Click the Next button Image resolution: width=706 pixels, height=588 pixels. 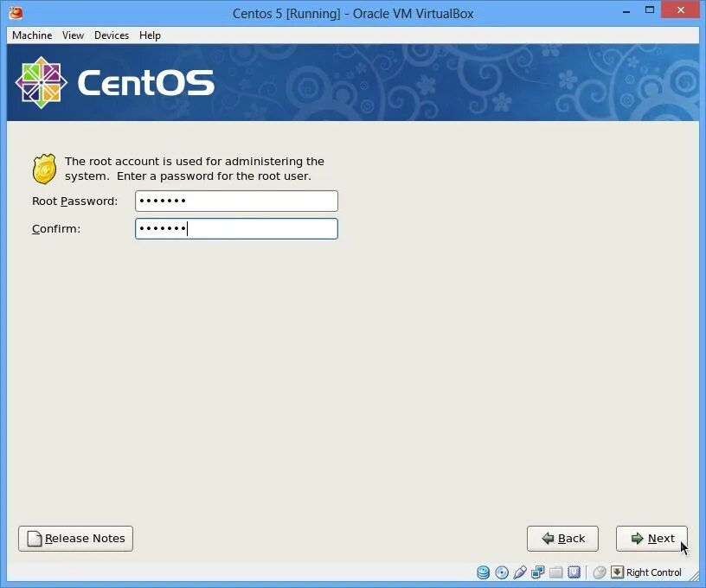(651, 539)
